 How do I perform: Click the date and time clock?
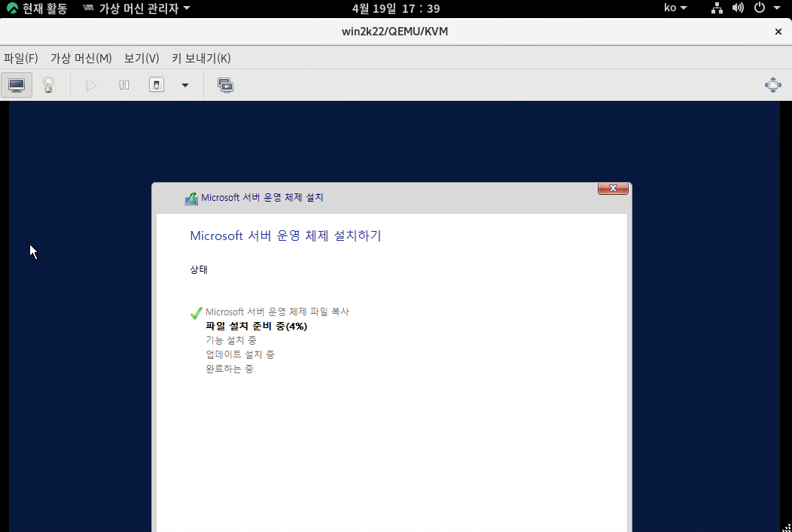396,8
